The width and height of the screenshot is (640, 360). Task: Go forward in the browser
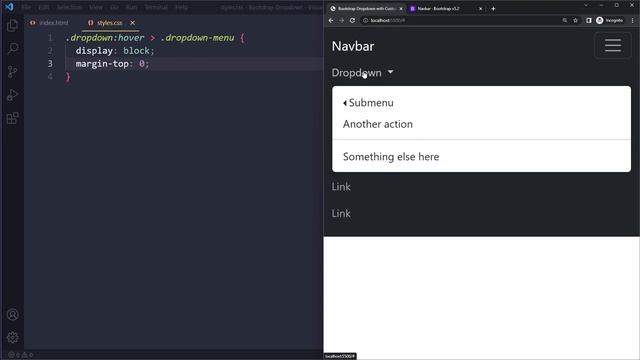pyautogui.click(x=342, y=20)
